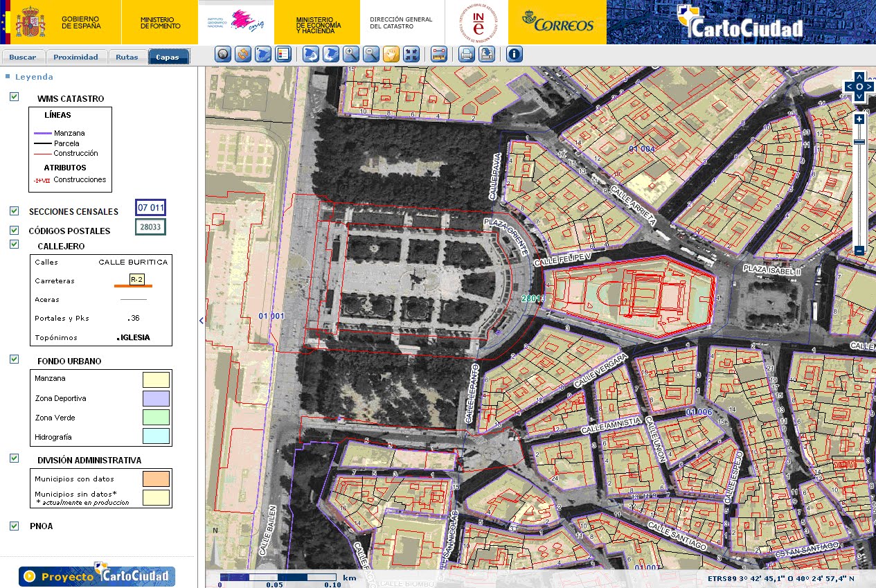The width and height of the screenshot is (876, 588).
Task: Open the map information tool
Action: [x=514, y=54]
